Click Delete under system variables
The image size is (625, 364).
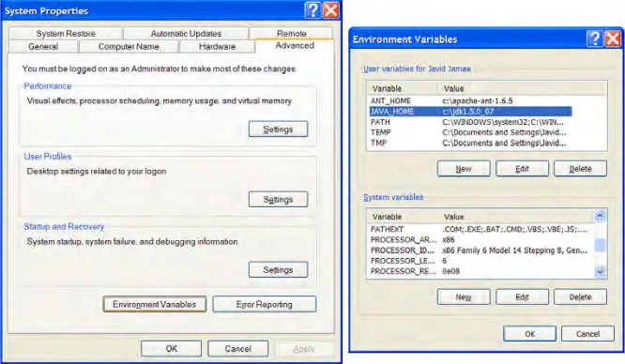coord(580,297)
